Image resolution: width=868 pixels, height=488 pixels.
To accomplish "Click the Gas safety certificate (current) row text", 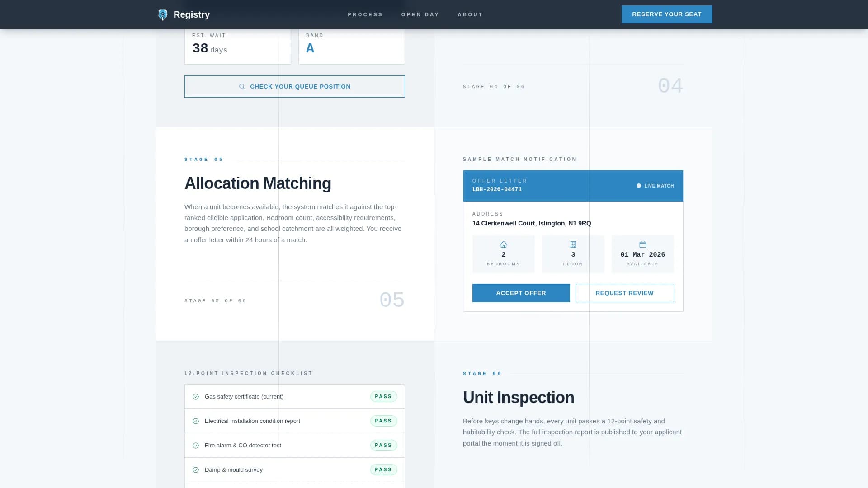I will coord(244,397).
